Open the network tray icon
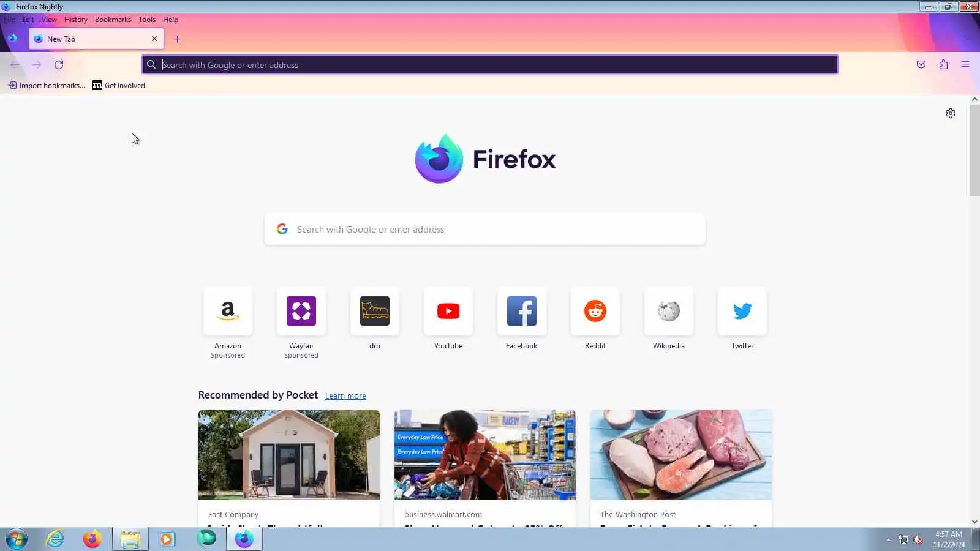 (903, 539)
